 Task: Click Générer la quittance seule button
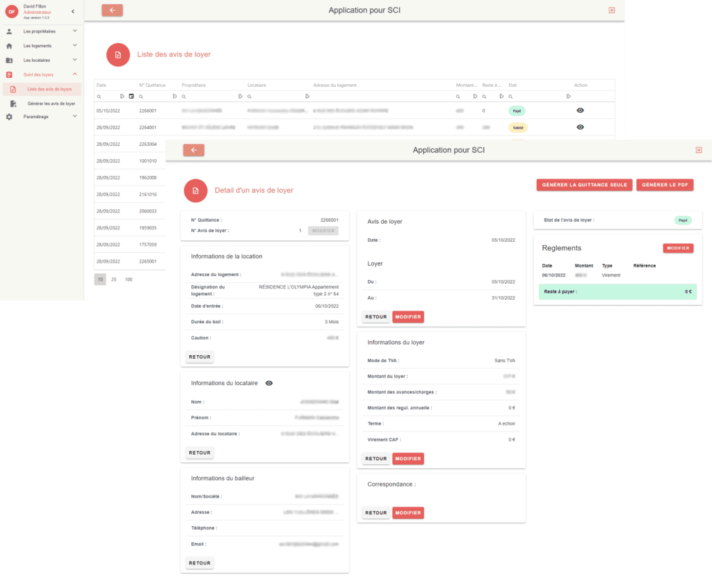click(x=584, y=185)
